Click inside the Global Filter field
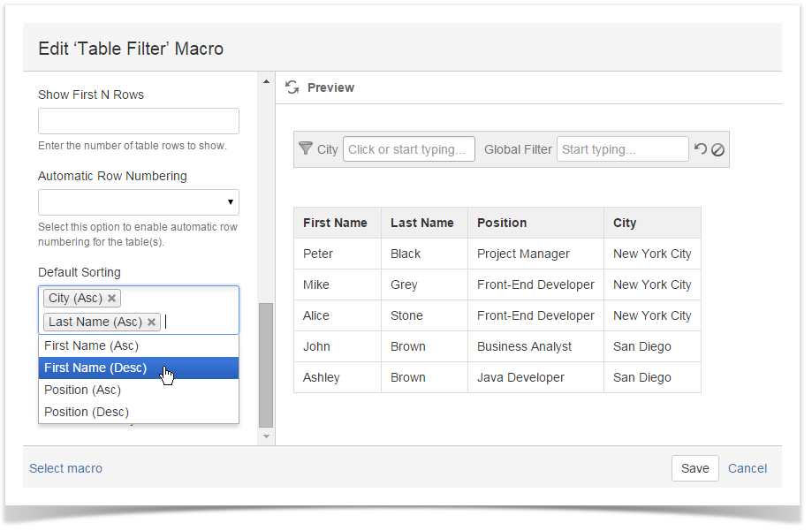 pos(622,148)
